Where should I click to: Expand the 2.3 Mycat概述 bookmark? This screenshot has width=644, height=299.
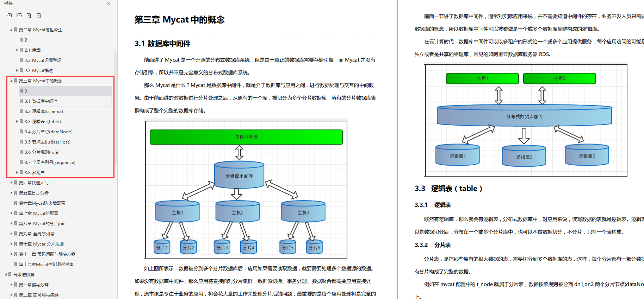point(17,71)
